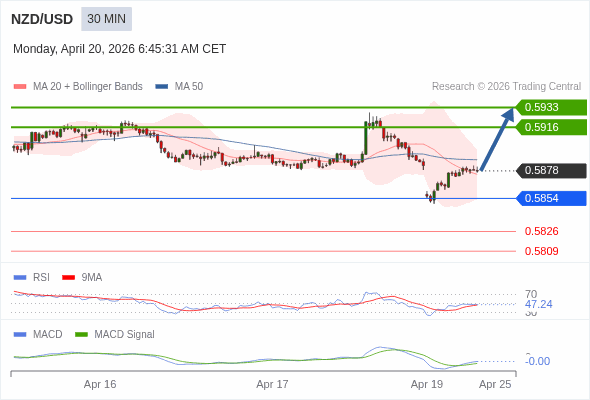Image resolution: width=590 pixels, height=400 pixels.
Task: Click the Apr 25 axis date
Action: click(495, 384)
